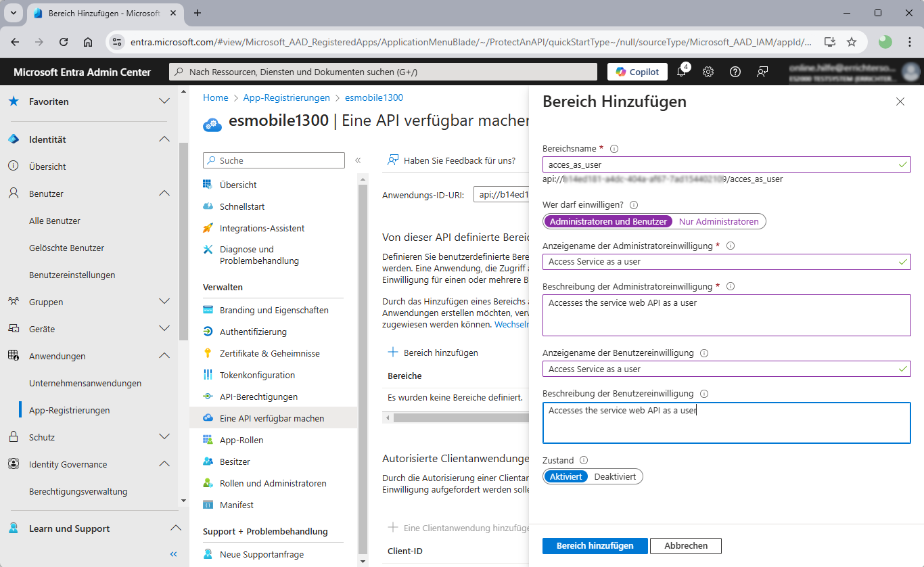Click the Anzeigename der Benutzereinwilligung field
This screenshot has width=924, height=567.
[726, 369]
